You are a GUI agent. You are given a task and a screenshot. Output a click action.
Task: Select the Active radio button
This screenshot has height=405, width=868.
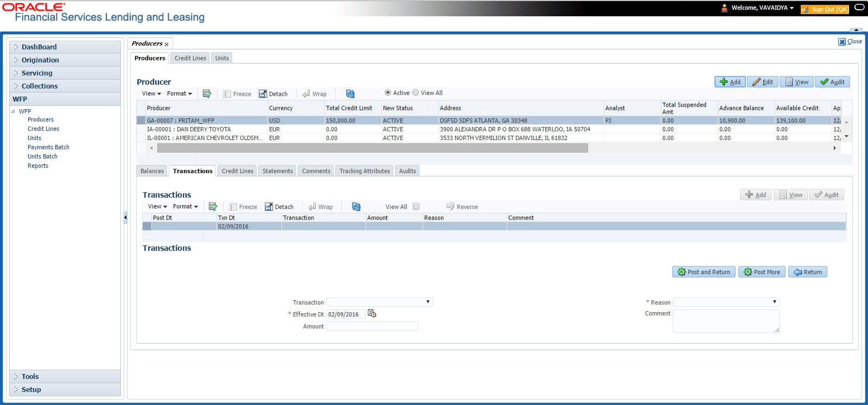(x=388, y=93)
